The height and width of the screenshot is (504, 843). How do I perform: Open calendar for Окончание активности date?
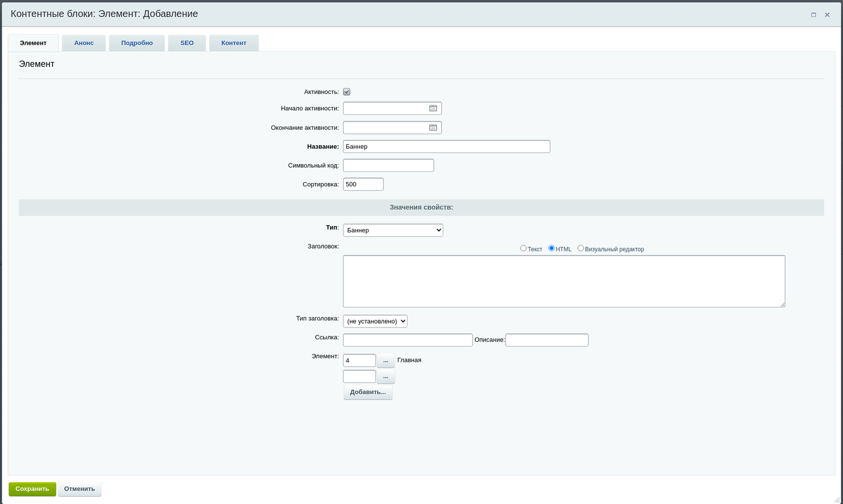point(433,128)
